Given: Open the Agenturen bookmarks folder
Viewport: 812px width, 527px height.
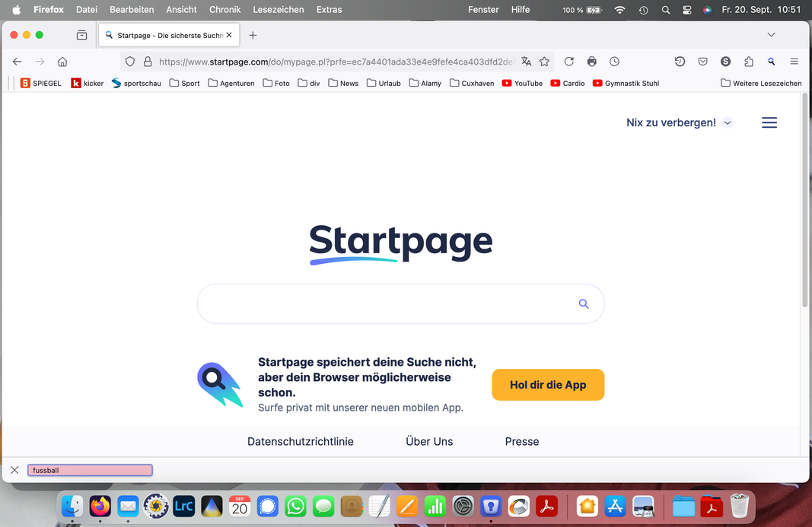Looking at the screenshot, I should pyautogui.click(x=231, y=84).
